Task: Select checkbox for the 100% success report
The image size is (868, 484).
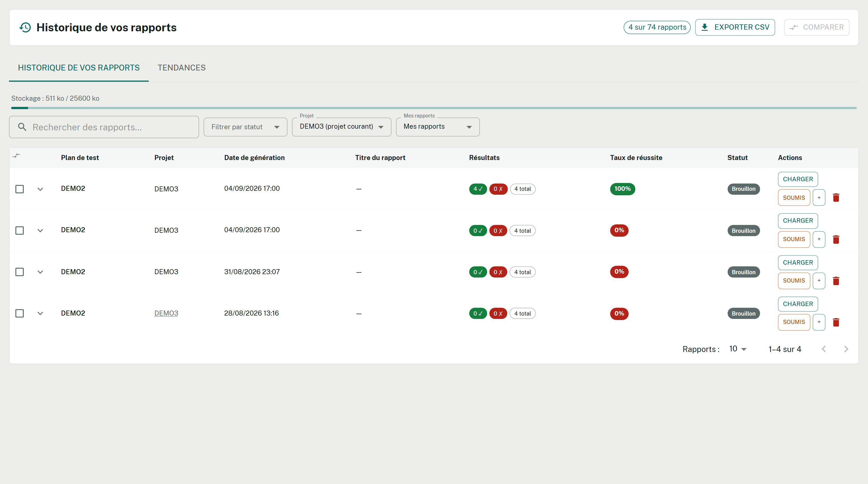Action: (20, 189)
